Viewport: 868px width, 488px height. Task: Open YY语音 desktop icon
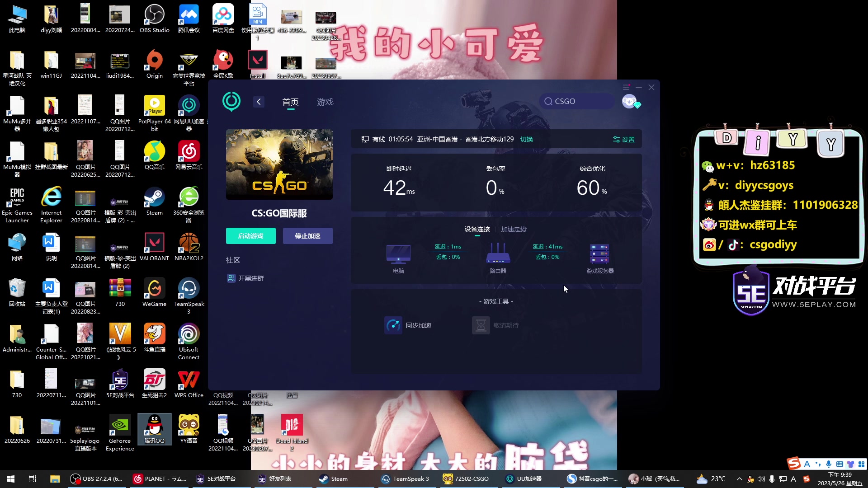pyautogui.click(x=189, y=430)
